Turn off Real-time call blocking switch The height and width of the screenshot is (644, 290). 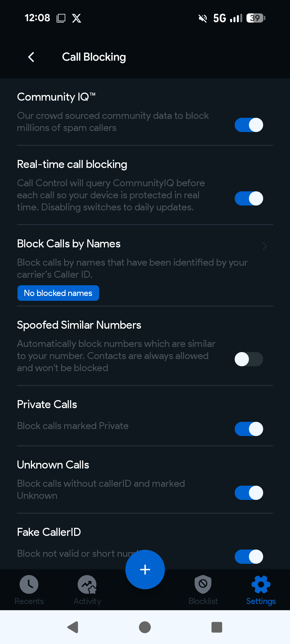point(249,199)
